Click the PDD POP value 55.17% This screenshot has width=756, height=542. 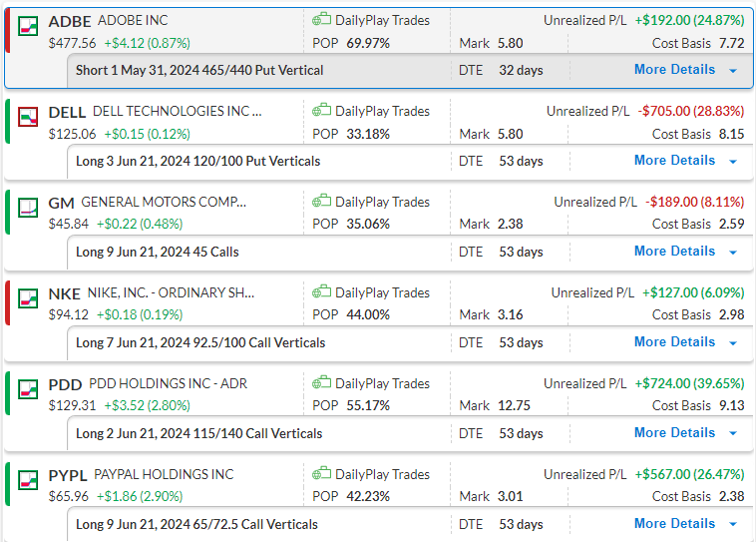[368, 405]
